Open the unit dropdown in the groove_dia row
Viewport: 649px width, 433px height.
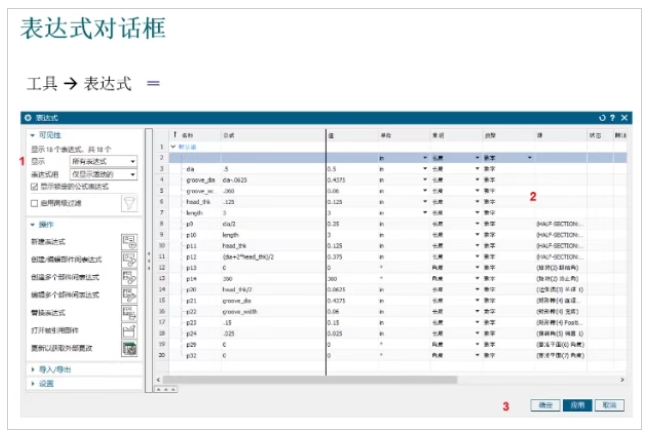425,180
